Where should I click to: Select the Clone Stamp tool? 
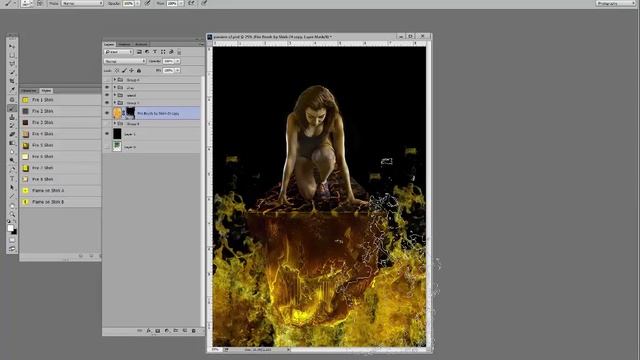[x=12, y=118]
